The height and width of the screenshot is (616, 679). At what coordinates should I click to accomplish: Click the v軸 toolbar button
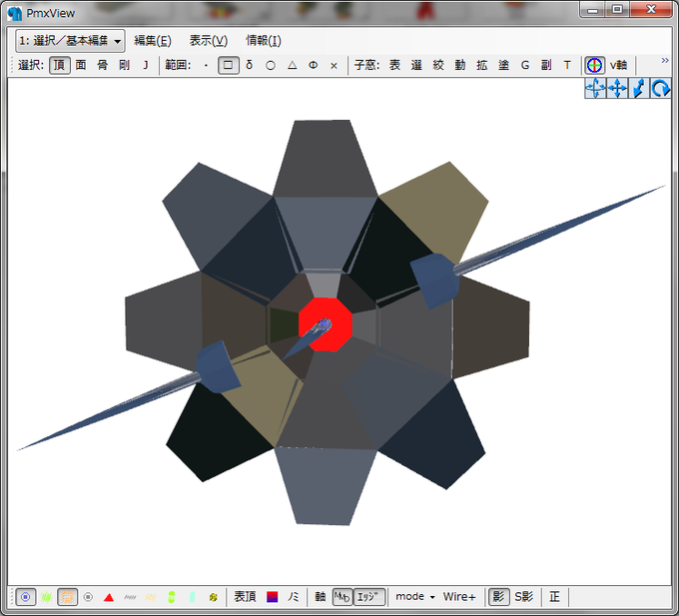coord(618,65)
